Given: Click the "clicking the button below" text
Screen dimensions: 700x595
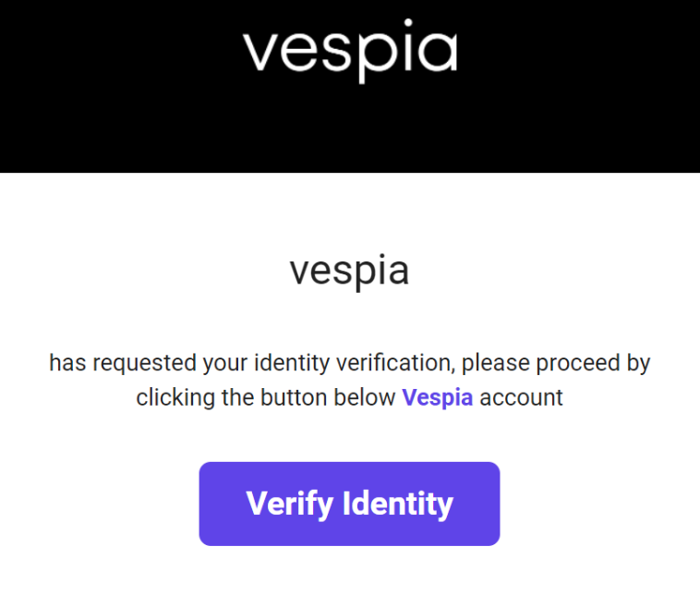Looking at the screenshot, I should click(x=266, y=398).
